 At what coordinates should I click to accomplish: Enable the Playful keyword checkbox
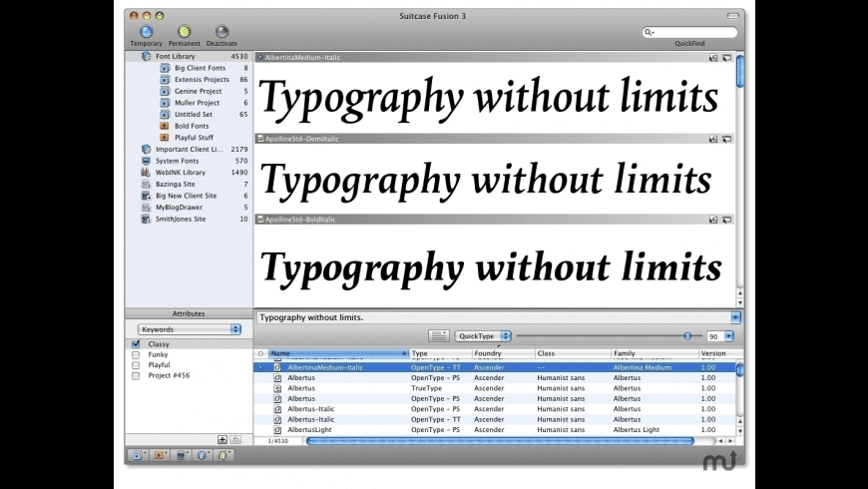(x=136, y=365)
